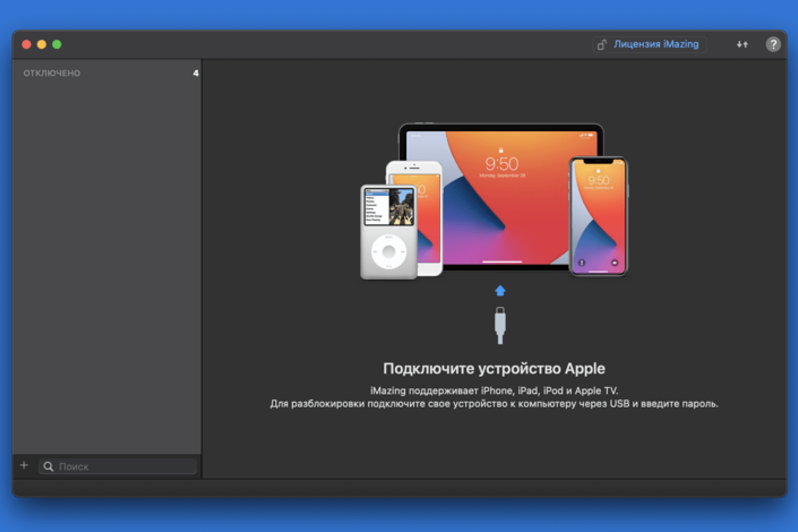Click the disconnected devices count 4
The height and width of the screenshot is (532, 798).
tap(195, 73)
